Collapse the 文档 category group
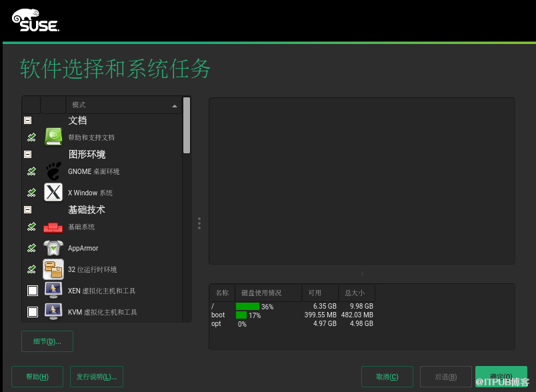 pyautogui.click(x=27, y=121)
